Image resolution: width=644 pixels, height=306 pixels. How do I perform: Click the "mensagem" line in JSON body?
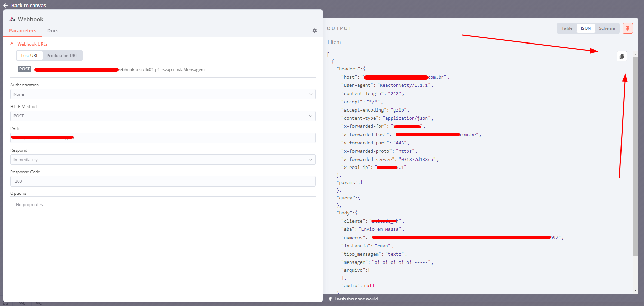[387, 262]
